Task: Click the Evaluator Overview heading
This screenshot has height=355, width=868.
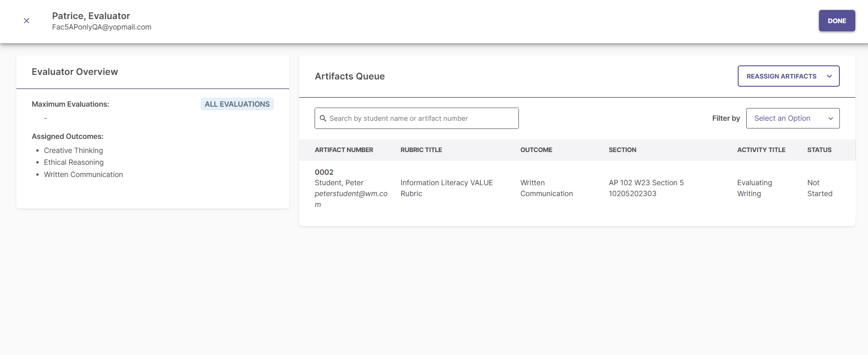Action: (x=75, y=72)
